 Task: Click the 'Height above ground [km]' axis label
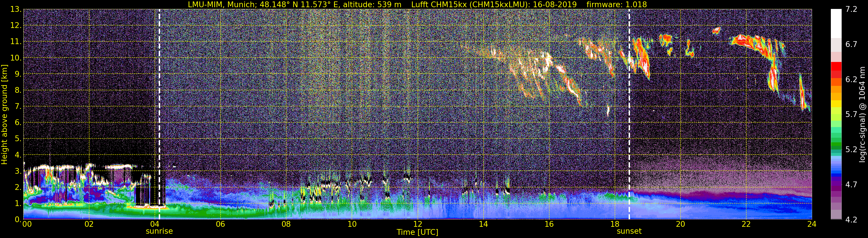pyautogui.click(x=4, y=114)
